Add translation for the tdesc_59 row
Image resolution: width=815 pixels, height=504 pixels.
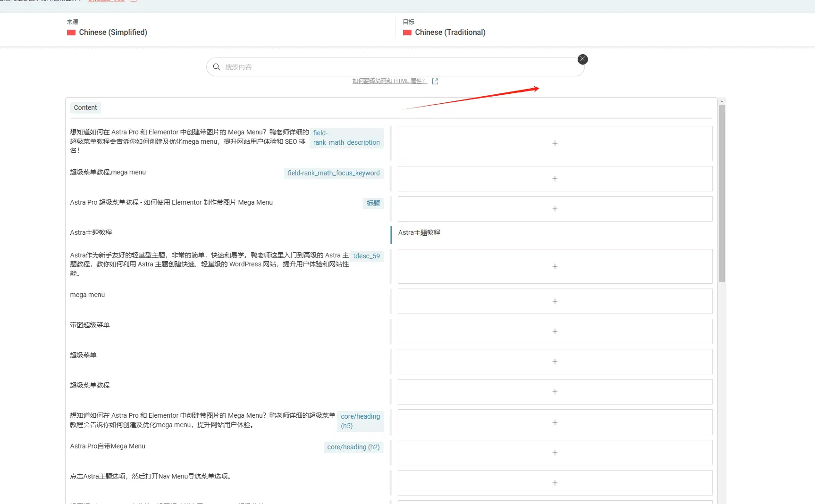[x=555, y=266]
